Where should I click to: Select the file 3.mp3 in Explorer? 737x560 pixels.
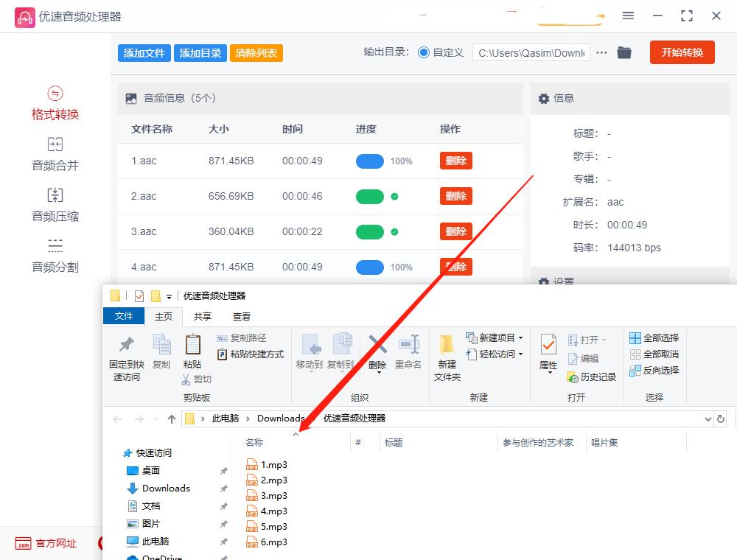point(276,495)
